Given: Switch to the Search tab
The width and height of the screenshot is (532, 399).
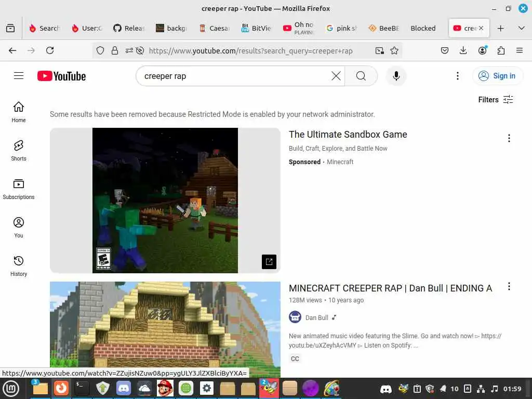Looking at the screenshot, I should pyautogui.click(x=45, y=28).
